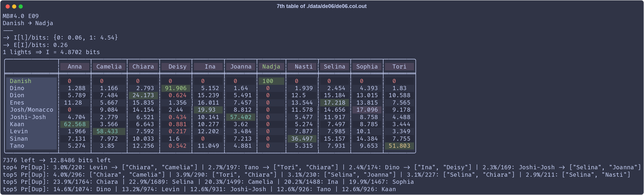Viewport: 644px width, 195px height.
Task: Click the 24.173 cell in Dion row
Action: [x=143, y=95]
